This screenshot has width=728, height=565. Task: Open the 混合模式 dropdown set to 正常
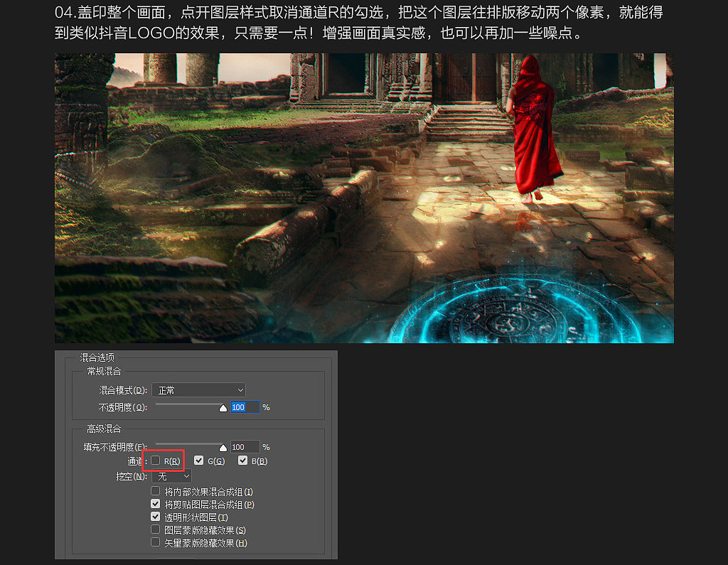pos(199,390)
